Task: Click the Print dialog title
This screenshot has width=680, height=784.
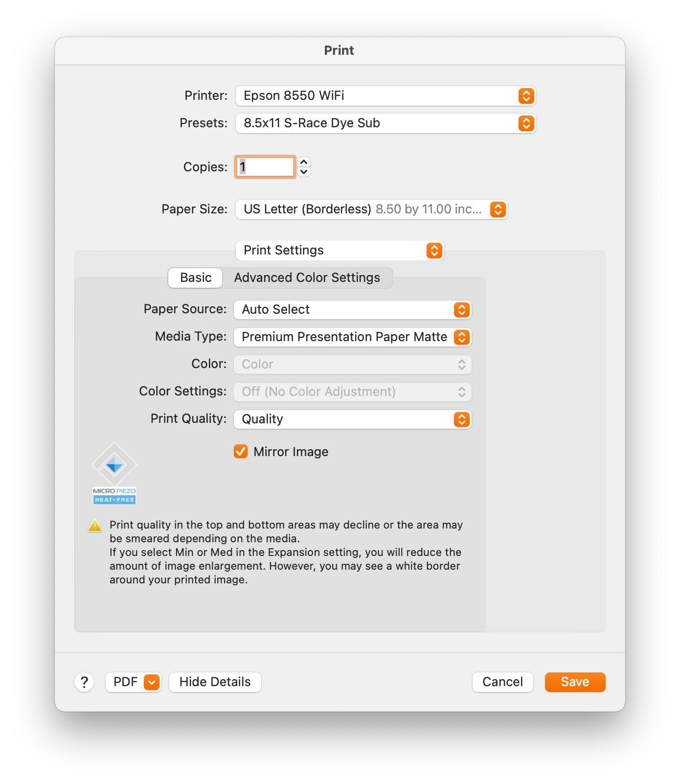Action: 339,50
